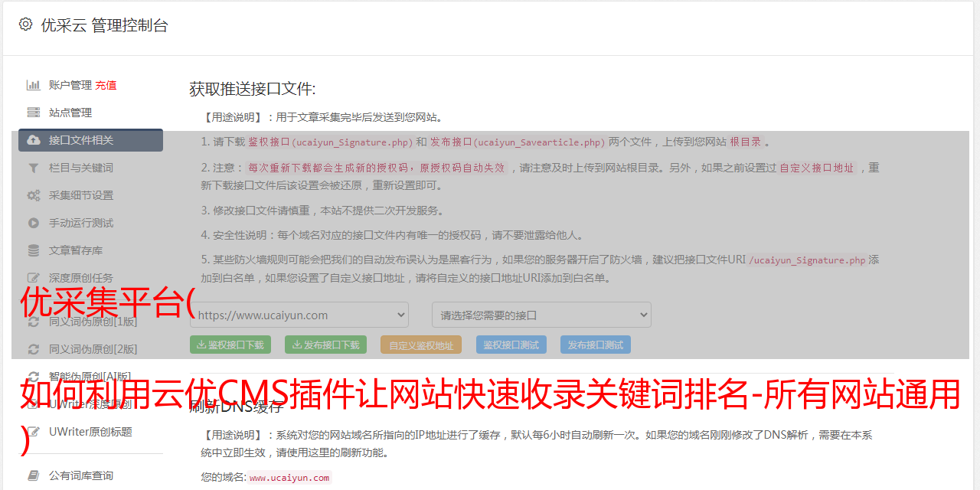This screenshot has width=980, height=490.
Task: Click the refresh icon beside 同义词伪原创[2版]
Action: (x=34, y=349)
